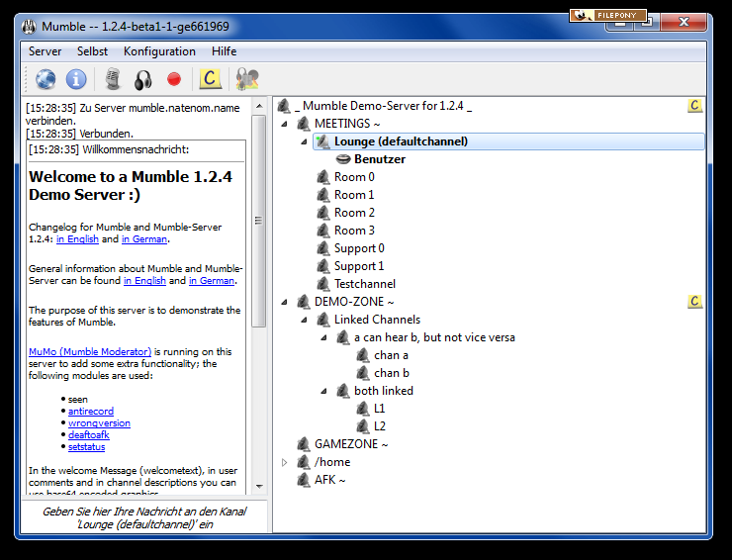The image size is (732, 560).
Task: Expand the /home channel
Action: [x=285, y=462]
